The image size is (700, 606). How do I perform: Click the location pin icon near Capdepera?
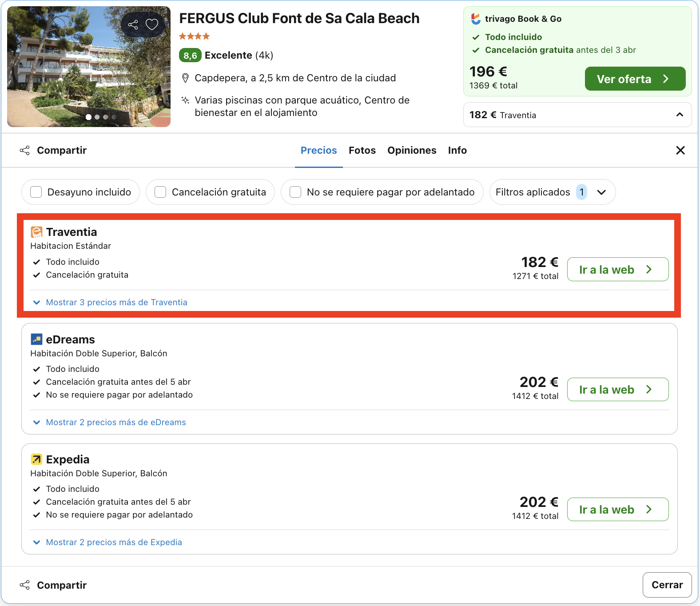point(186,78)
